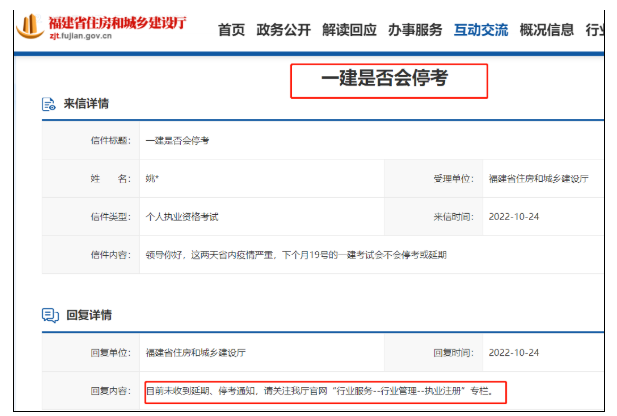Screen dimensions: 617x416
Task: Click the letter content about 一建考试 postponement
Action: coord(296,255)
